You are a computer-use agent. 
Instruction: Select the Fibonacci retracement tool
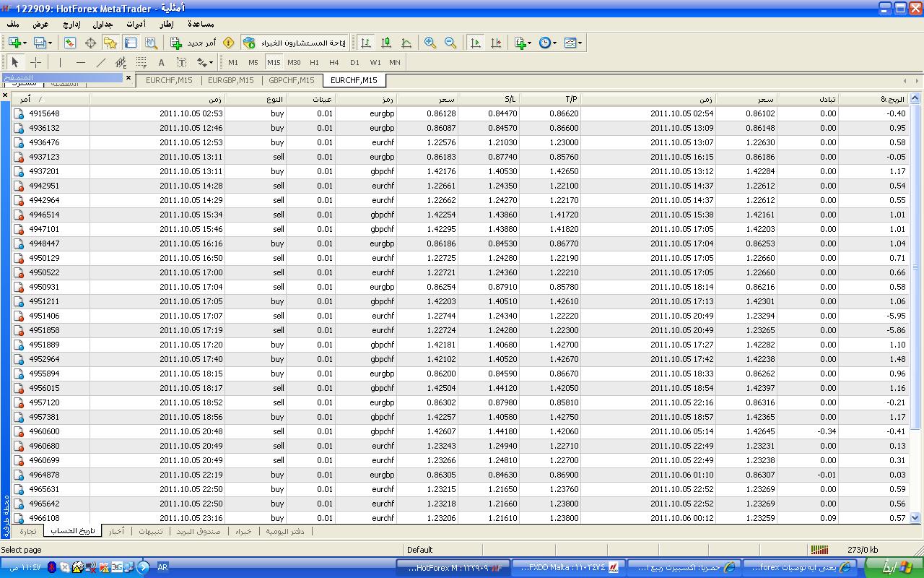coord(141,62)
